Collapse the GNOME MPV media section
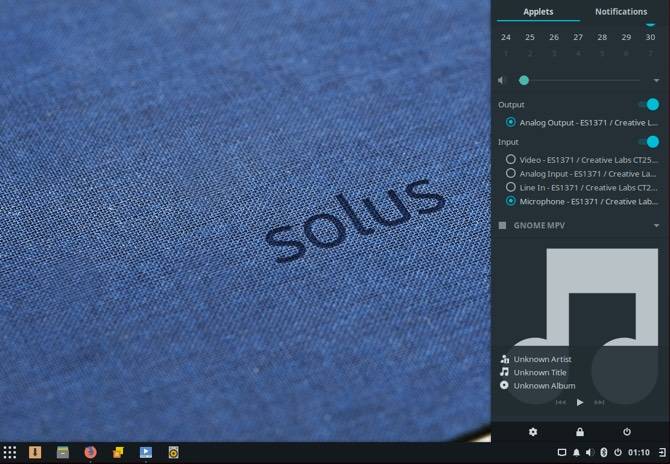The width and height of the screenshot is (670, 464). (657, 226)
